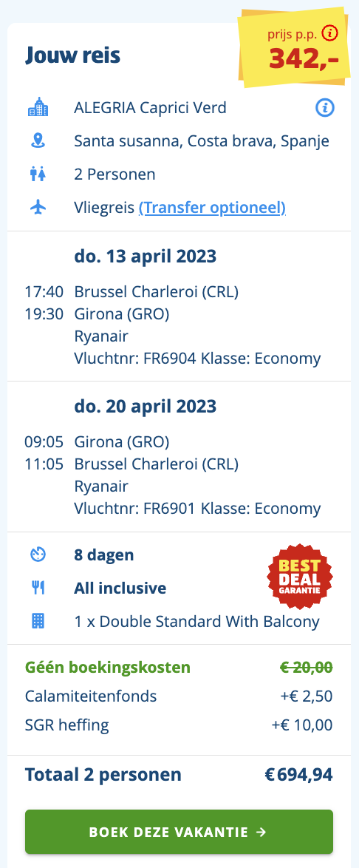Open hotel info icon beside ALEGRIA Caprici Verd
This screenshot has width=359, height=868.
point(325,108)
